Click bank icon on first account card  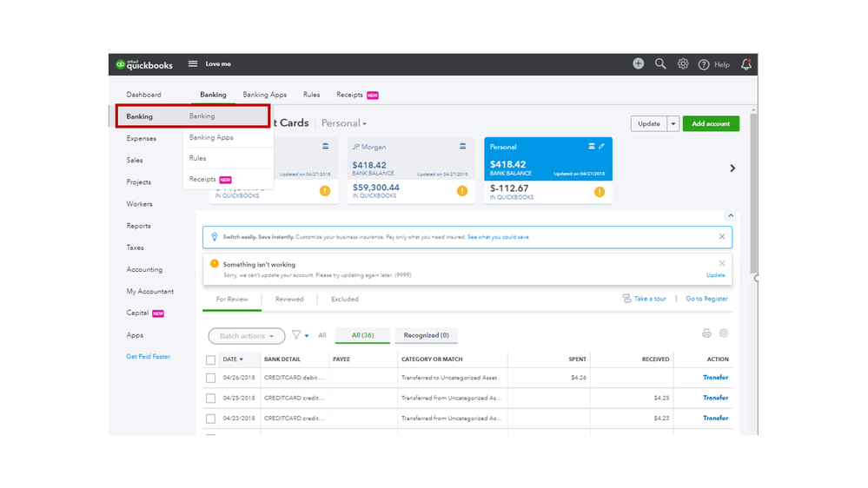326,147
